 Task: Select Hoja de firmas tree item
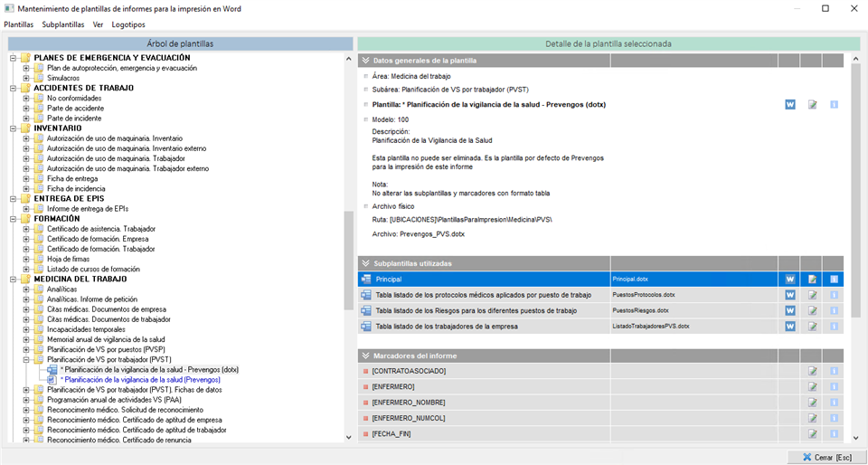pyautogui.click(x=68, y=259)
